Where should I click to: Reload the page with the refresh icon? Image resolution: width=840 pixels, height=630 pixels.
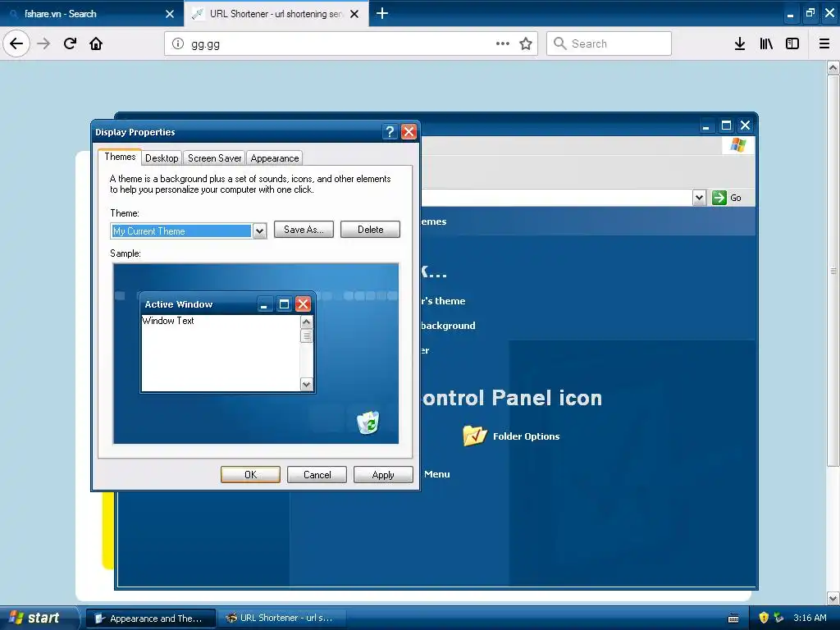point(70,43)
